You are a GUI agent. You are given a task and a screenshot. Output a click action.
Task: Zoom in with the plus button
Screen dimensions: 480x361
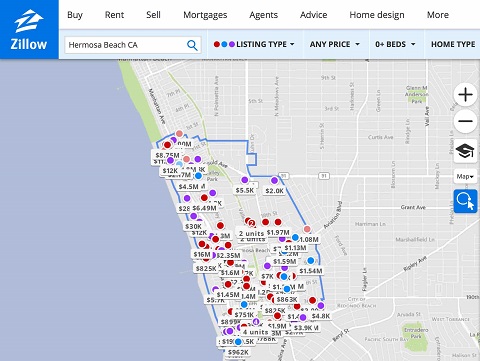465,95
